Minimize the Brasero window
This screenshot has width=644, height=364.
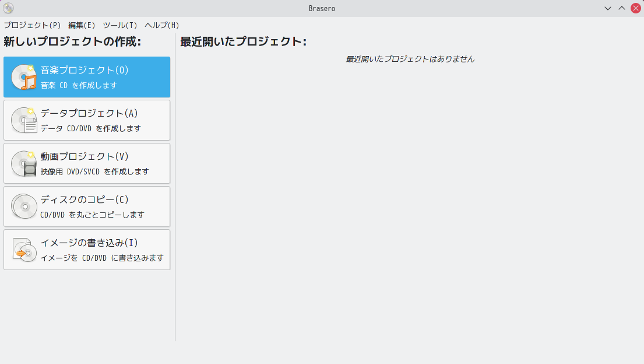click(x=608, y=8)
